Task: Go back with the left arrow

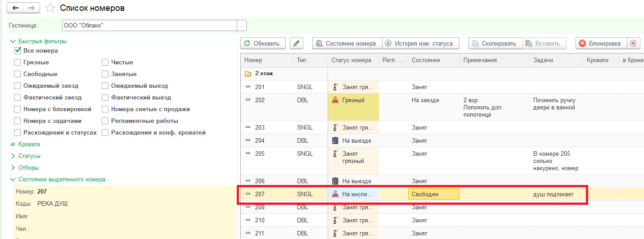Action: (15, 8)
